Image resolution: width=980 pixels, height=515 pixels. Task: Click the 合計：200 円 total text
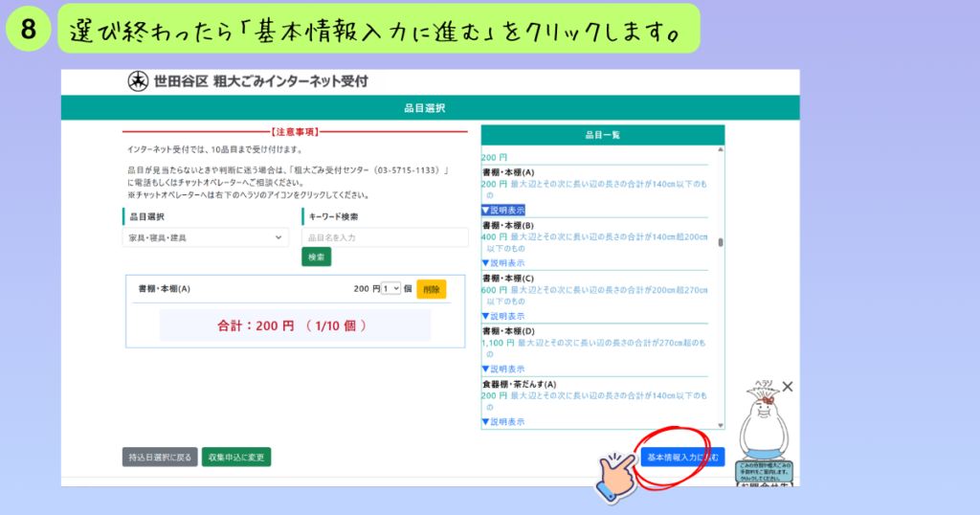[x=256, y=325]
